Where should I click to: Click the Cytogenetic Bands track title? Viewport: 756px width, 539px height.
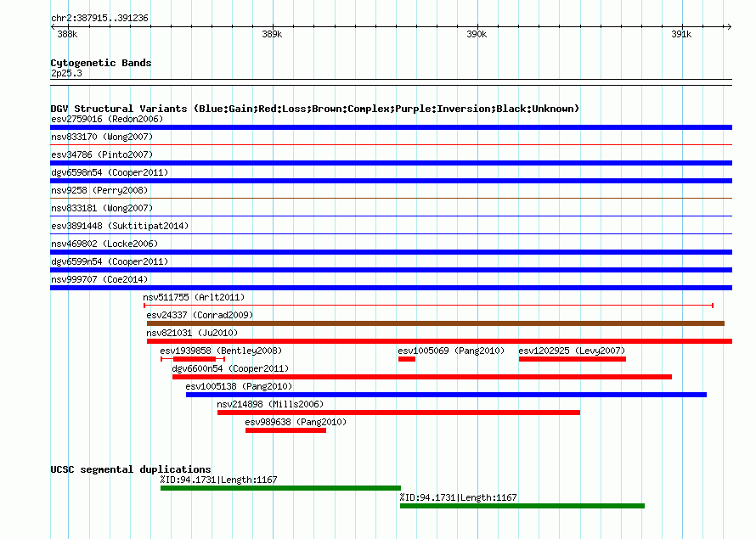tap(101, 63)
